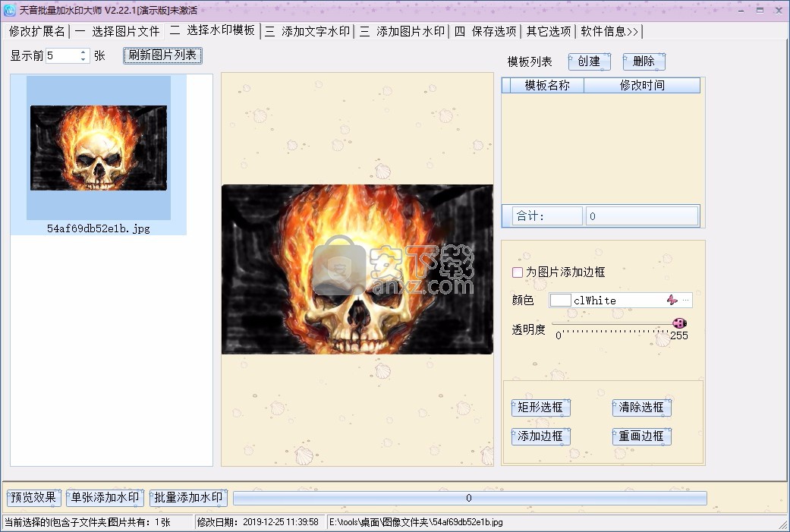Open the 选择图片文件 tab
790x532 pixels.
pyautogui.click(x=118, y=31)
